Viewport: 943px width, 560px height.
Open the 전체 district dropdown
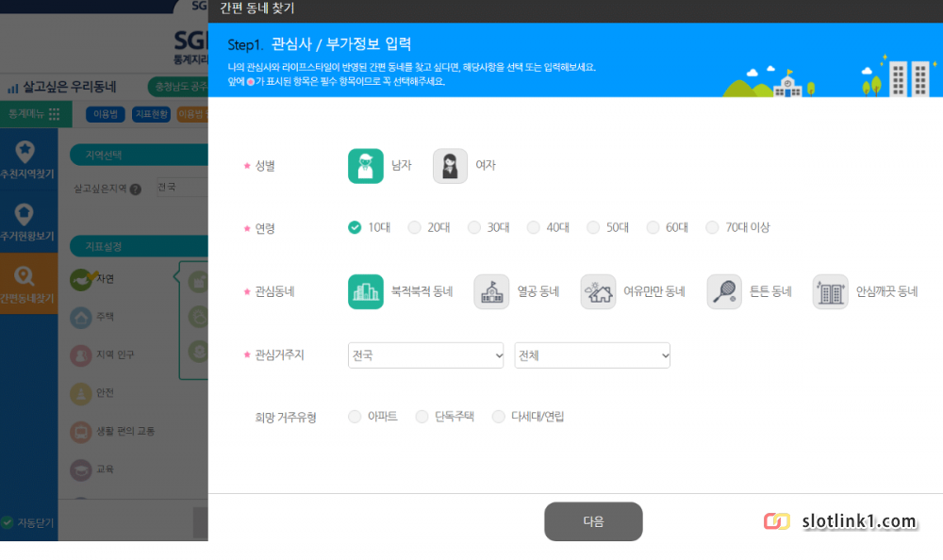592,355
